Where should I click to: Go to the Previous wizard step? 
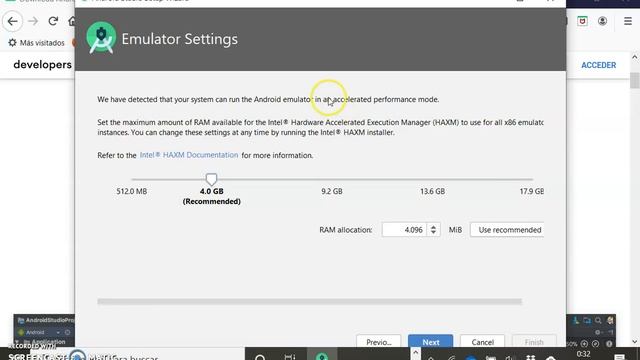(378, 341)
